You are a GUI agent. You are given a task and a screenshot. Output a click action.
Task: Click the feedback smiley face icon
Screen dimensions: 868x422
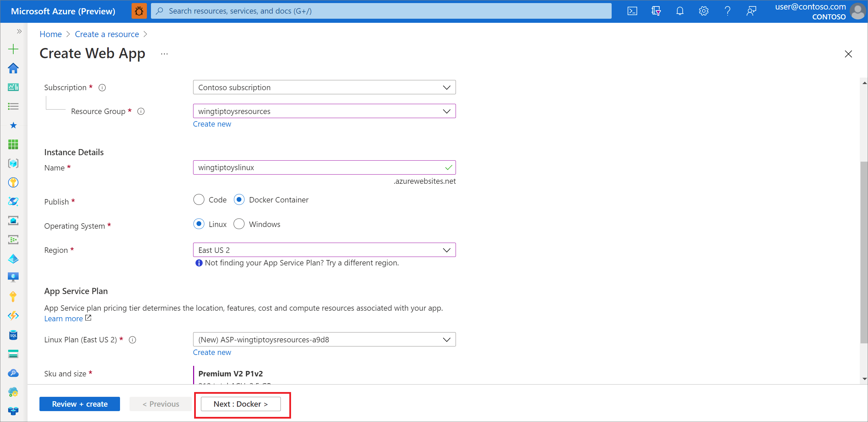[x=751, y=11]
